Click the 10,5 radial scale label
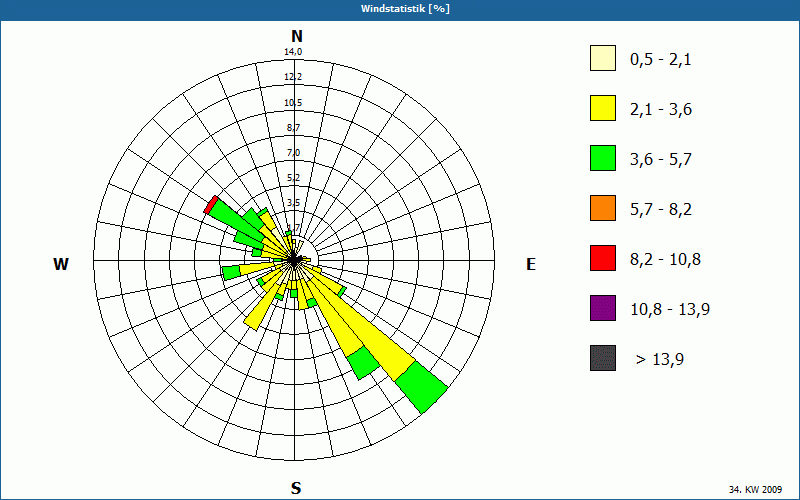This screenshot has width=800, height=500. coord(293,103)
